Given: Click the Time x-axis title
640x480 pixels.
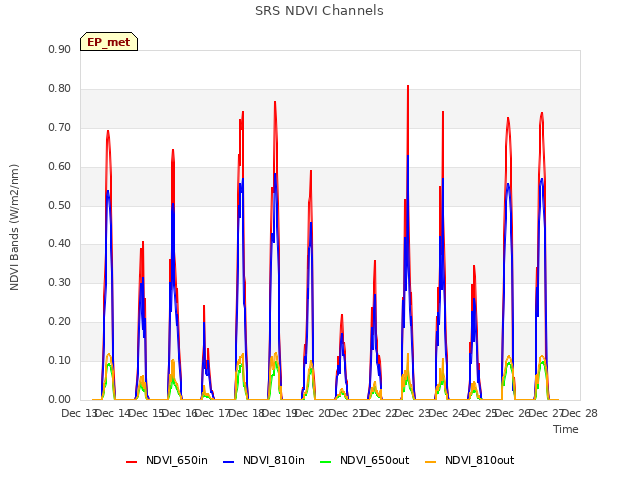Looking at the screenshot, I should click(566, 429).
